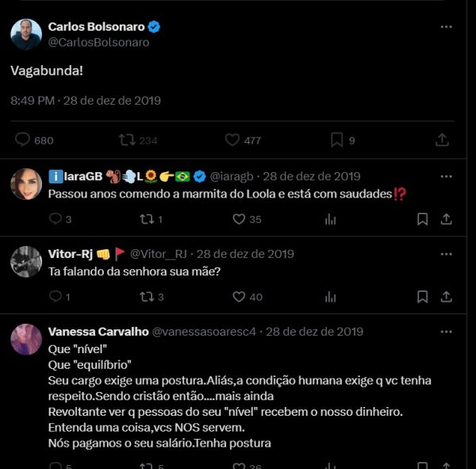
Task: Open more options on Vanessa Carvalho's reply
Action: 447,332
